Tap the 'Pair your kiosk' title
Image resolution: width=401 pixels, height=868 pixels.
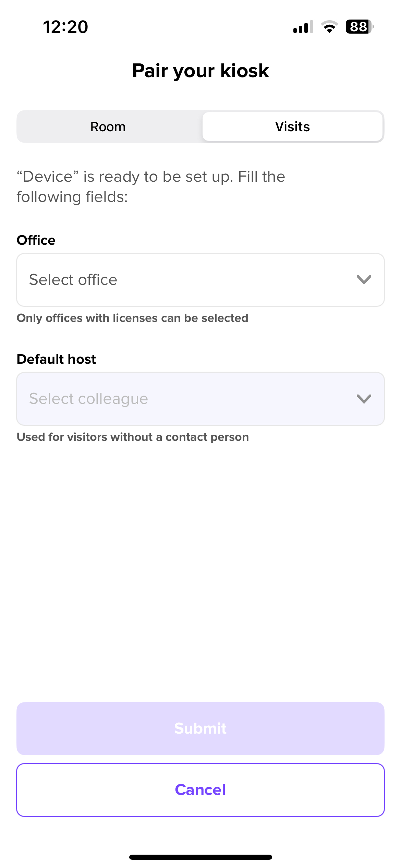(x=200, y=71)
